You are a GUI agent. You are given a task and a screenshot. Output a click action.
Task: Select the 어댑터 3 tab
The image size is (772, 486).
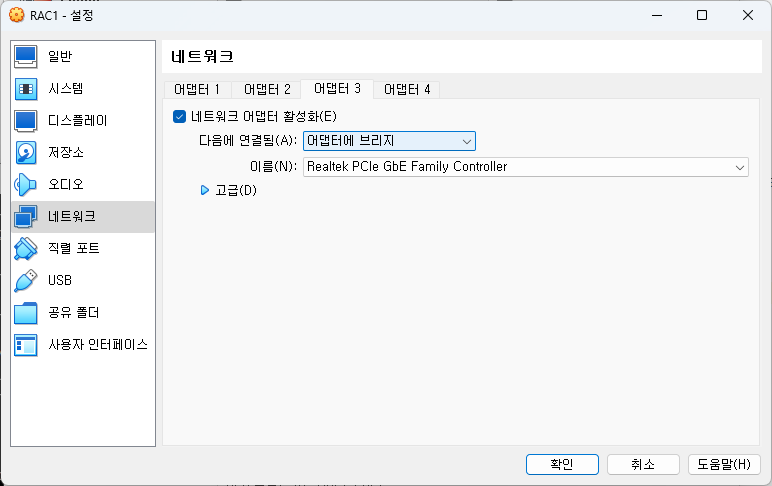click(337, 89)
